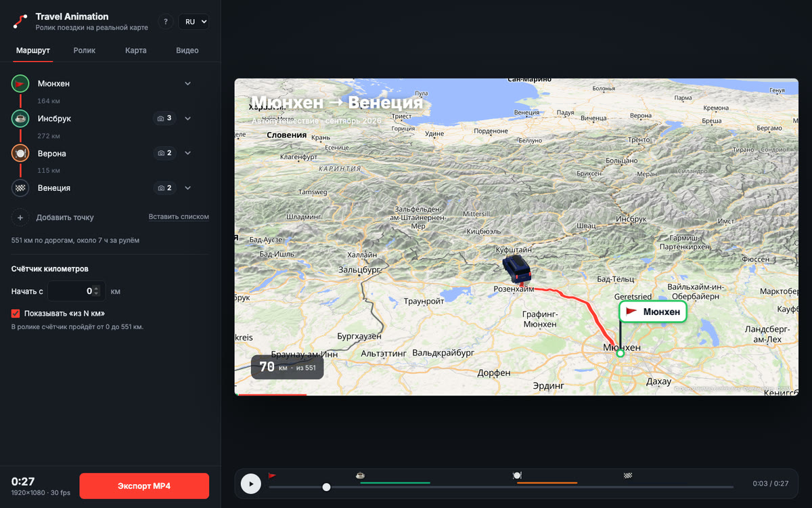This screenshot has width=812, height=508.
Task: Select the Венеция waypoint name
Action: click(x=54, y=188)
